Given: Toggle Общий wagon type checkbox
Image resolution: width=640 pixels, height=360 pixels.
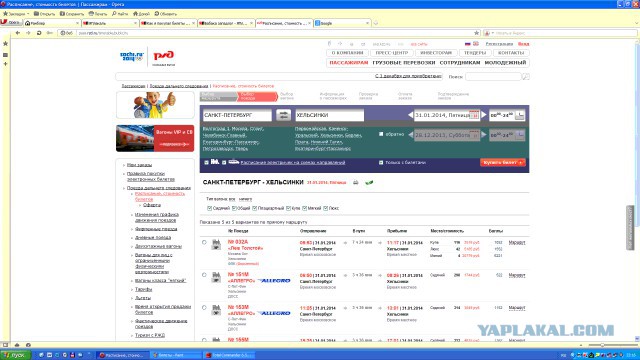Looking at the screenshot, I should 234,208.
